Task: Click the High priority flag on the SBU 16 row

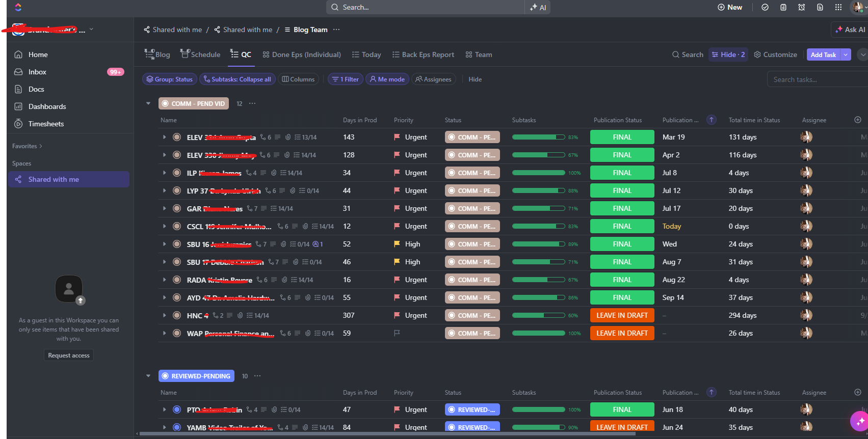Action: point(397,244)
